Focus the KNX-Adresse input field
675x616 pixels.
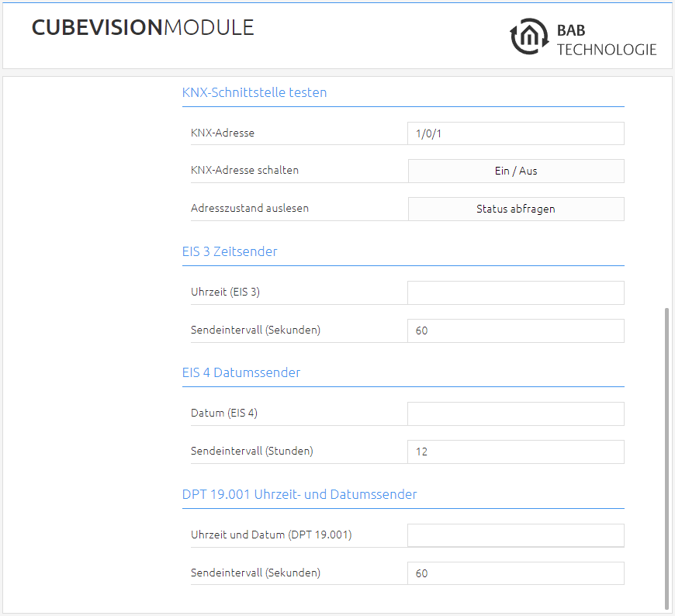click(x=516, y=133)
